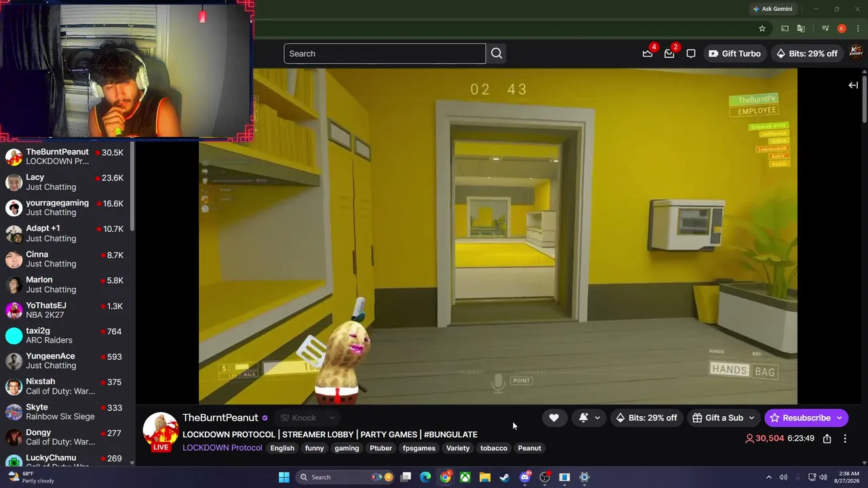Click TheBurntPeanut live avatar below video
Image resolution: width=868 pixels, height=488 pixels.
tap(161, 432)
